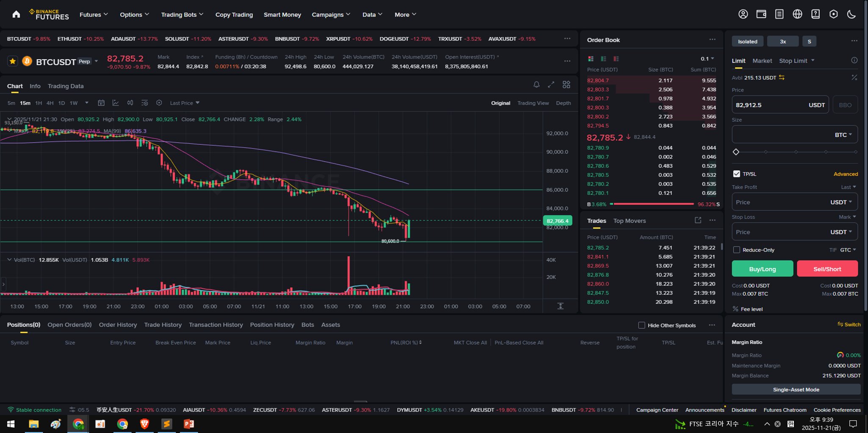The height and width of the screenshot is (433, 868).
Task: Toggle the BTCUSDT favorite star
Action: [x=13, y=61]
